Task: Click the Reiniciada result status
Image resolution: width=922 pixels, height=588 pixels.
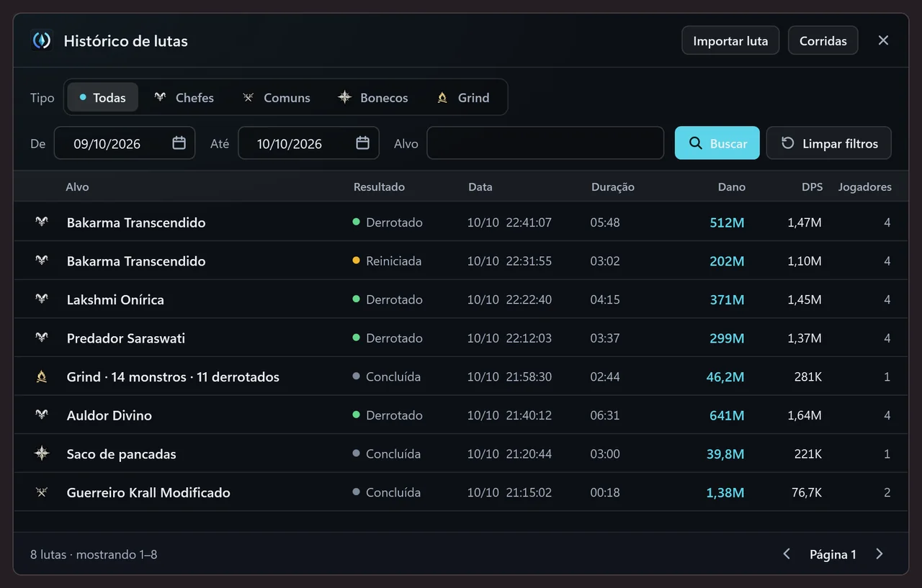Action: pyautogui.click(x=387, y=261)
